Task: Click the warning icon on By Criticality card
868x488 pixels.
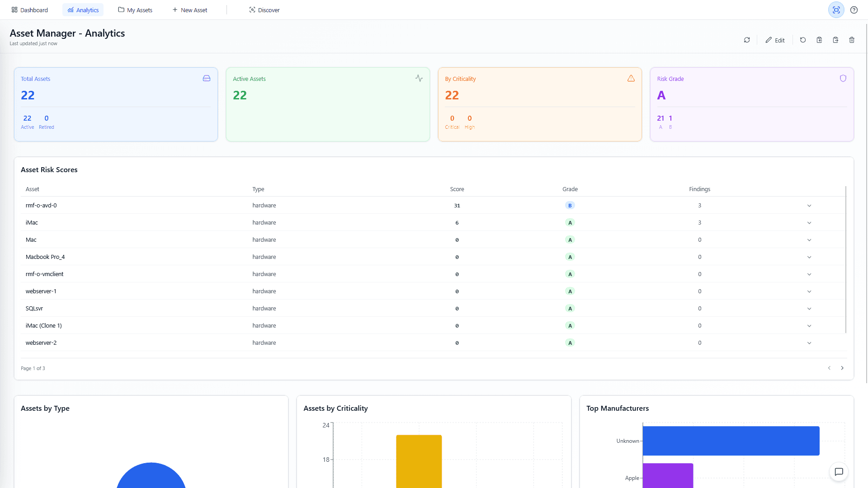Action: pos(631,78)
